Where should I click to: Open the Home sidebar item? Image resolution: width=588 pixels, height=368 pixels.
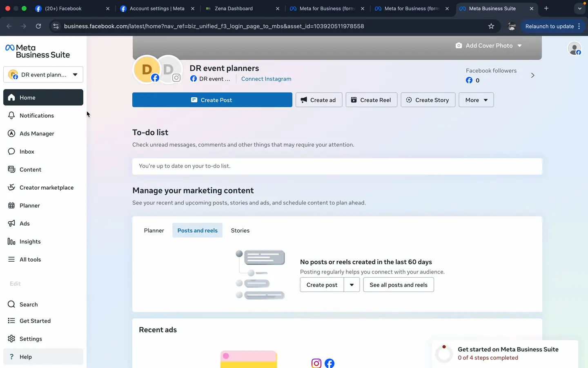43,97
